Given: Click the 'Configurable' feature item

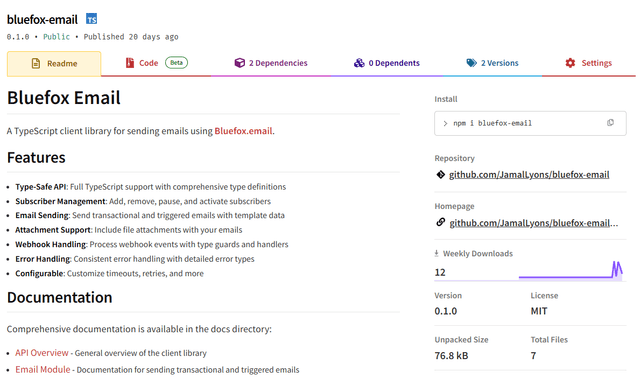Looking at the screenshot, I should [109, 273].
